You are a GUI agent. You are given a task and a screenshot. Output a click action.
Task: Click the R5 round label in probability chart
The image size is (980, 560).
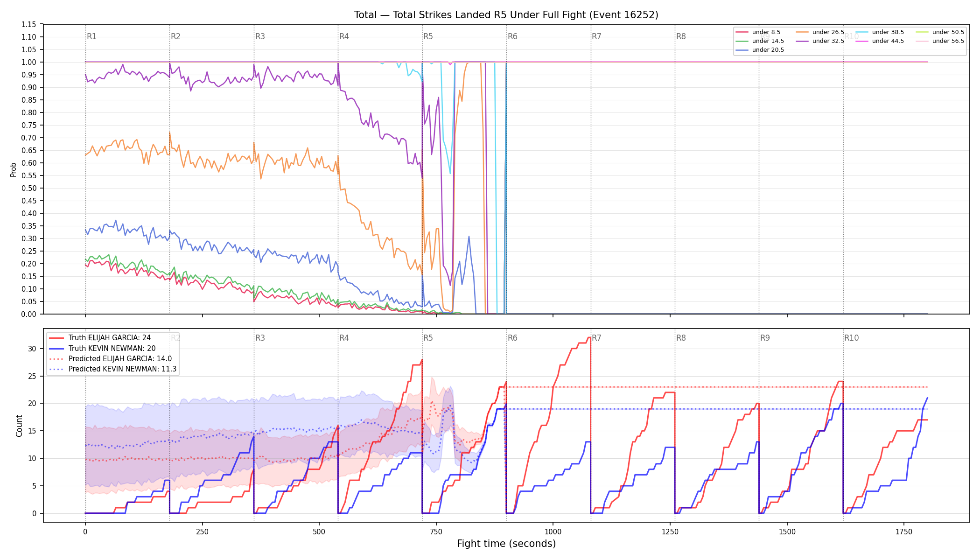pos(428,36)
